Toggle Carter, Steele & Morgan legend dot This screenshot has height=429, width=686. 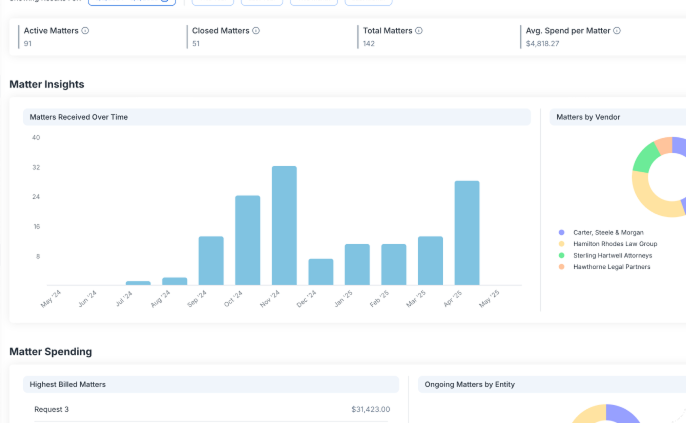[562, 232]
